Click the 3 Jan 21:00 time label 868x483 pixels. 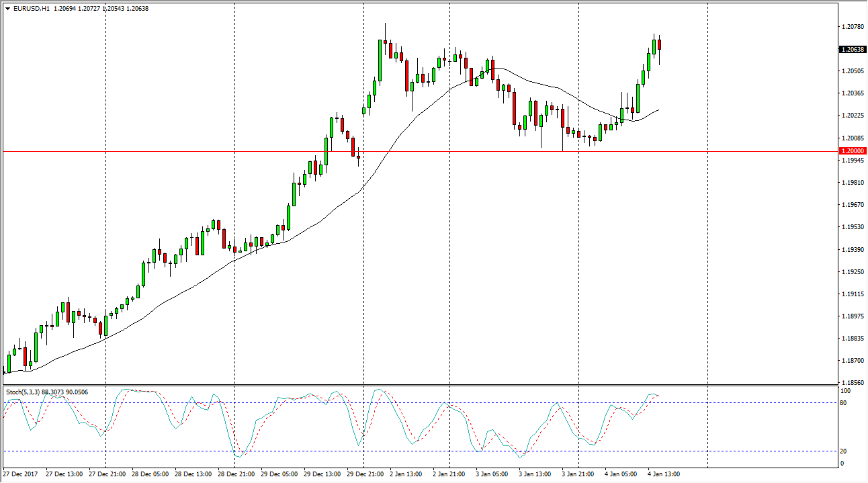coord(578,474)
